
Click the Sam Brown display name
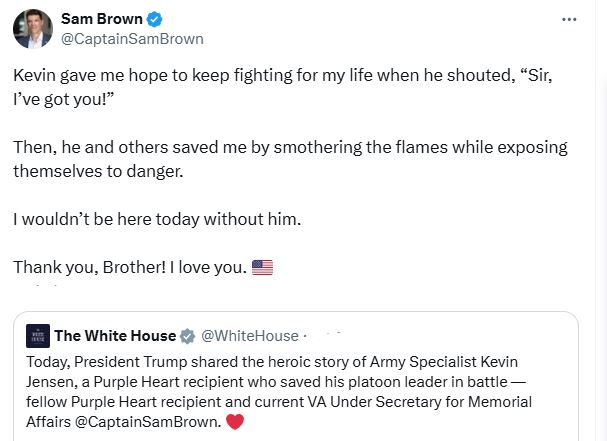click(x=100, y=19)
